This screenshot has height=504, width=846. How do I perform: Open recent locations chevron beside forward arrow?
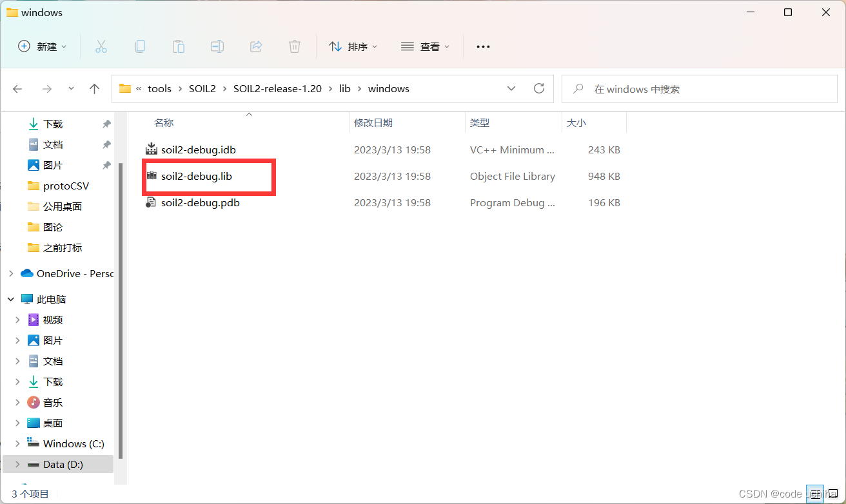click(x=71, y=89)
